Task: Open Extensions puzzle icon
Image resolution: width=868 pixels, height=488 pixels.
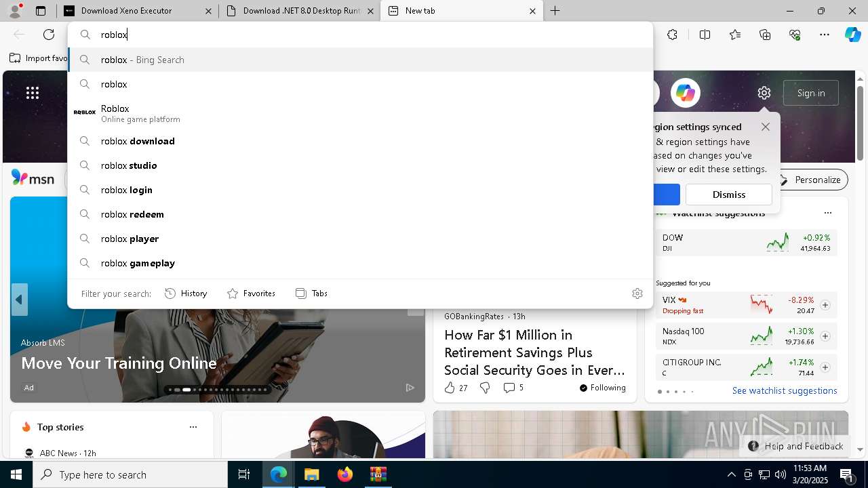Action: coord(672,35)
